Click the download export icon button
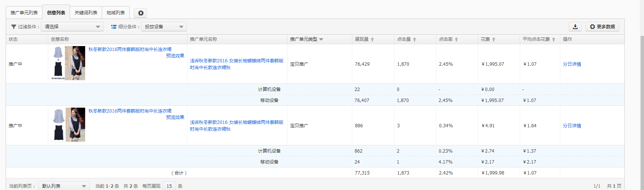Screen dimensions: 644x190 575,26
